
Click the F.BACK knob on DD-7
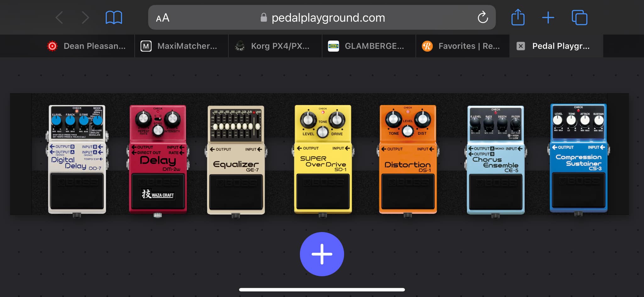[70, 121]
